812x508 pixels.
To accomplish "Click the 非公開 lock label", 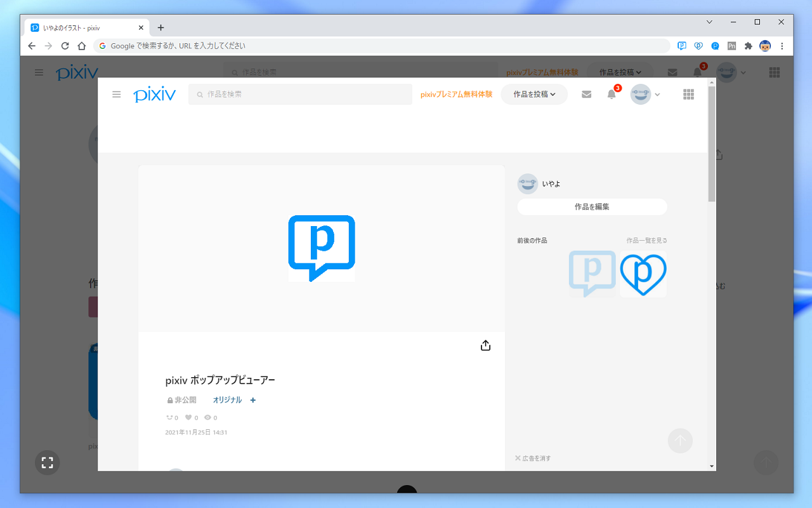I will point(181,400).
